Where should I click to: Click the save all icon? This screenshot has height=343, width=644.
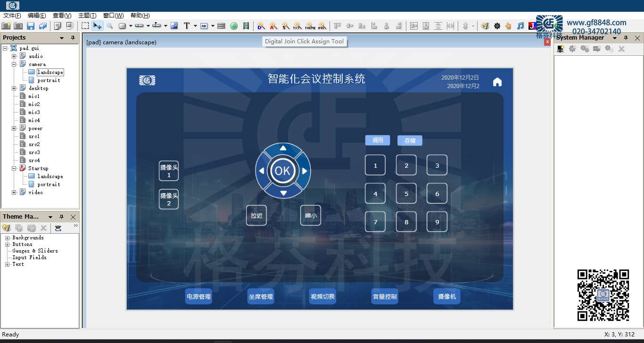coord(43,26)
